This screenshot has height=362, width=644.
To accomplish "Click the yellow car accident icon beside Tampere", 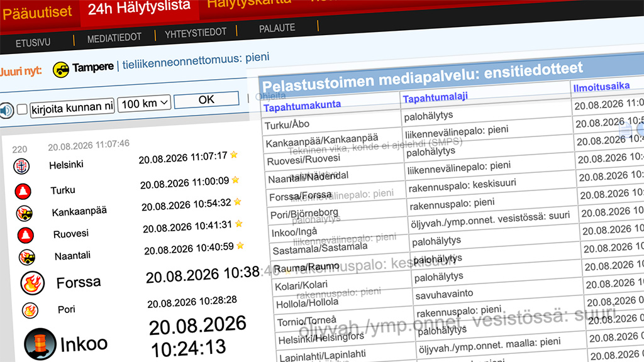I will [x=61, y=70].
